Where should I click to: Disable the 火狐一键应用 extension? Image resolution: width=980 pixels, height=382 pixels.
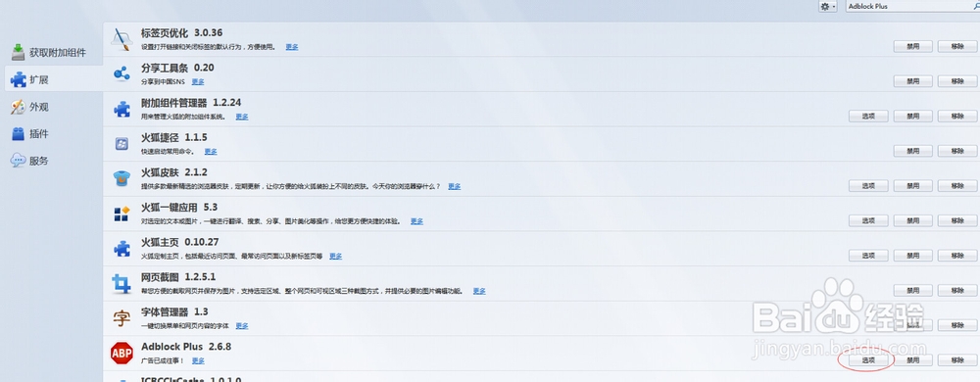point(913,221)
